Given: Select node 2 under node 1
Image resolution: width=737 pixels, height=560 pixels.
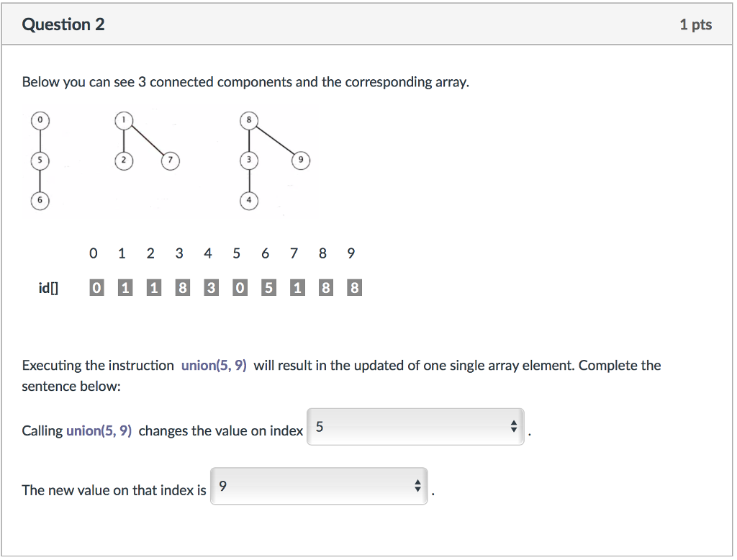Looking at the screenshot, I should [123, 161].
